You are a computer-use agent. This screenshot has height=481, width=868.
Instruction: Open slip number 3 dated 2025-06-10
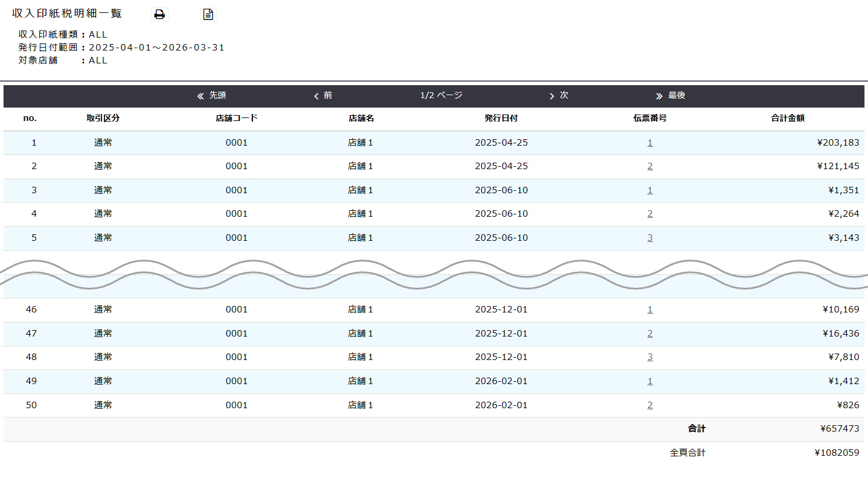pyautogui.click(x=650, y=238)
